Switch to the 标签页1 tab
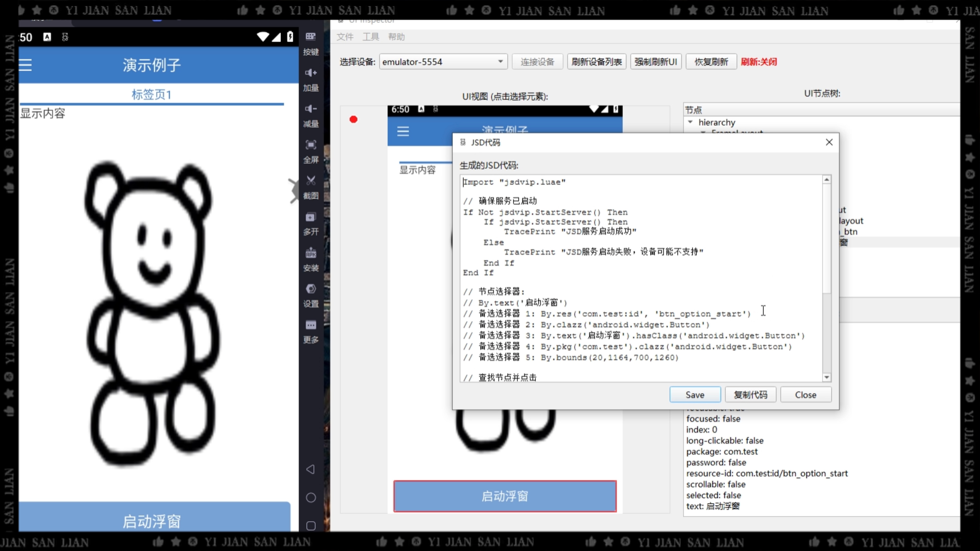Viewport: 980px width, 551px height. coord(151,94)
